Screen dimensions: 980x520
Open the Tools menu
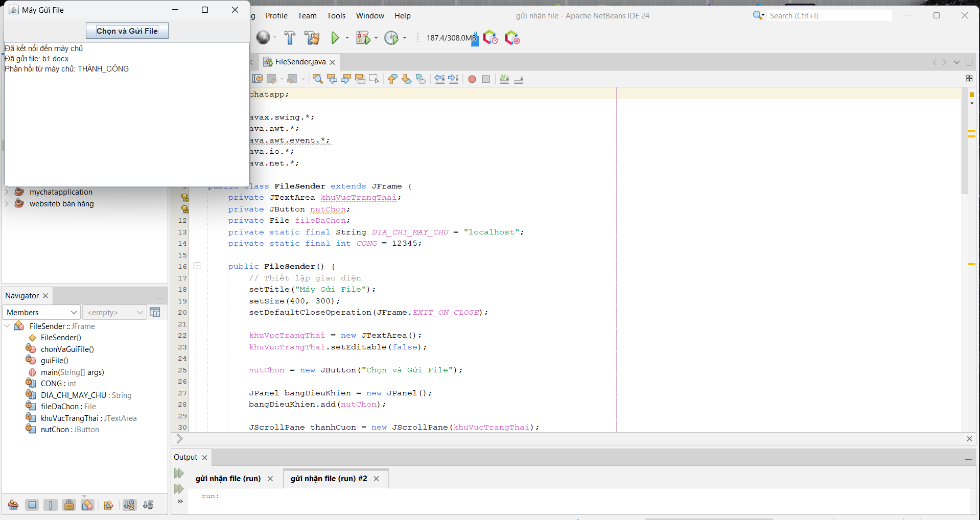336,16
